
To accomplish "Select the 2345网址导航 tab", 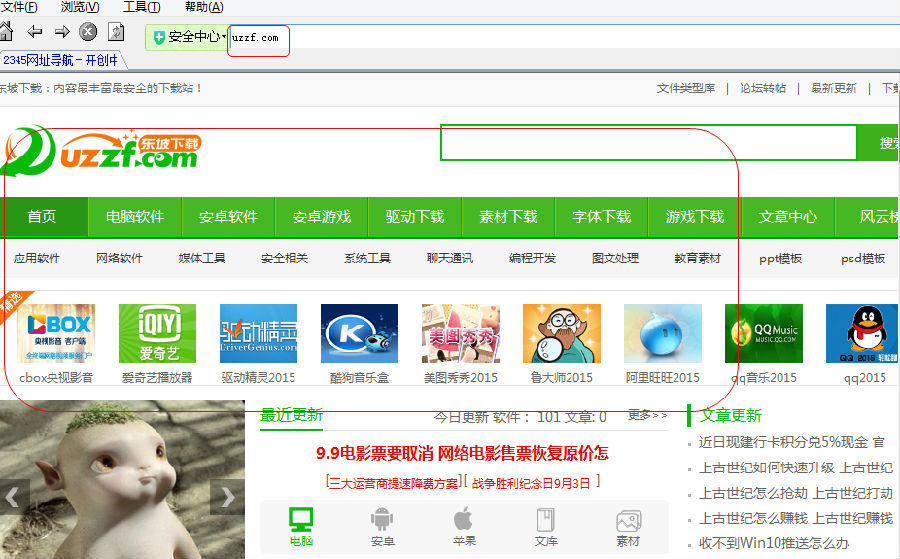I will pyautogui.click(x=60, y=60).
